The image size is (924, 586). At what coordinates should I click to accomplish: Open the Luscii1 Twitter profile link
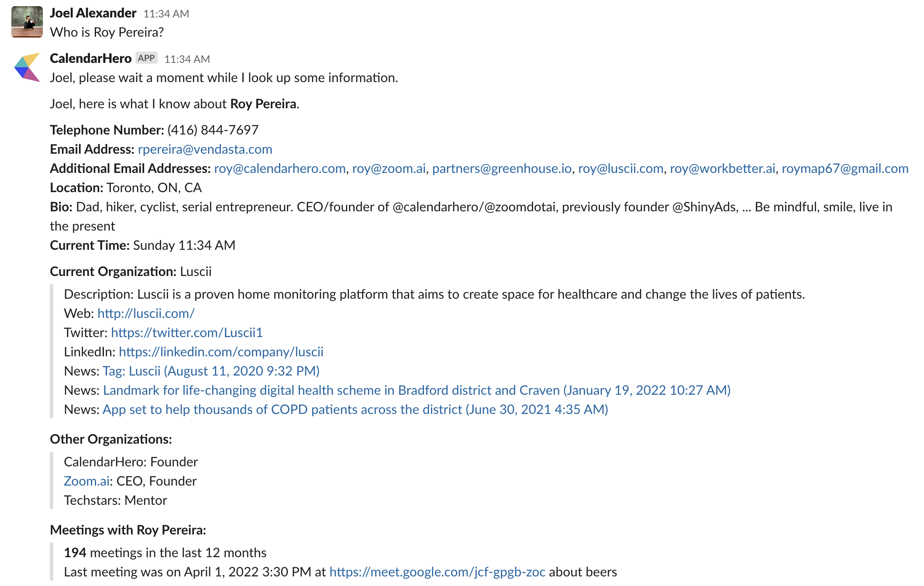(x=187, y=333)
